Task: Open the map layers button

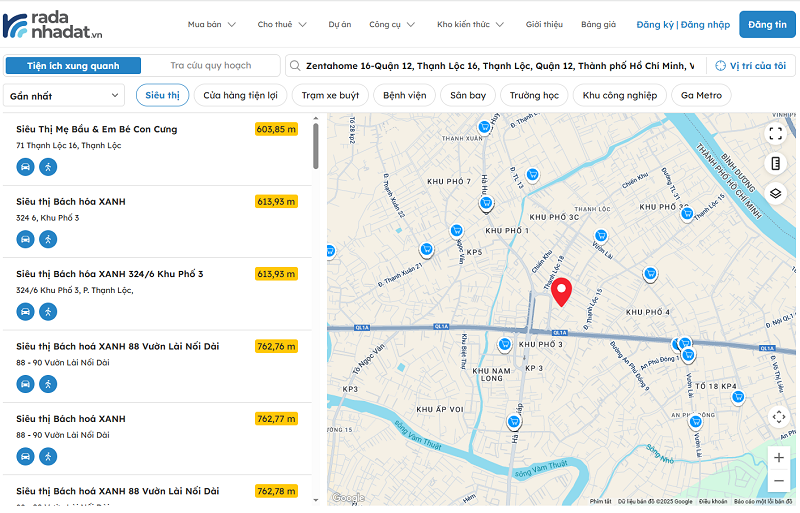Action: point(777,194)
